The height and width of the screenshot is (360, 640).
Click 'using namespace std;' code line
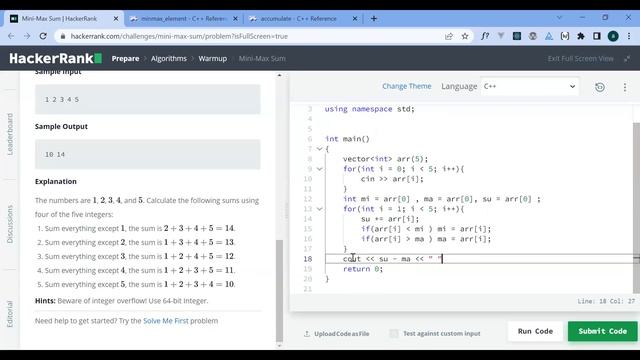[369, 109]
